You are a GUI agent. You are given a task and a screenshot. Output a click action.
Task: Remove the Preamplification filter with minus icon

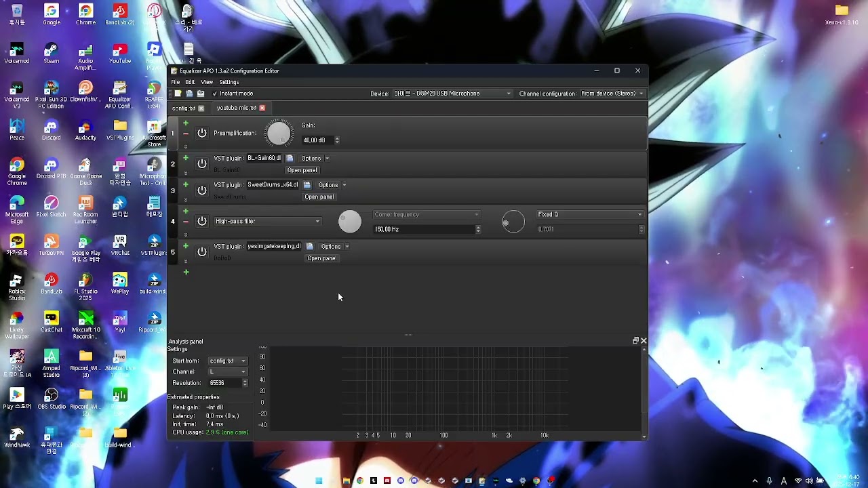186,134
